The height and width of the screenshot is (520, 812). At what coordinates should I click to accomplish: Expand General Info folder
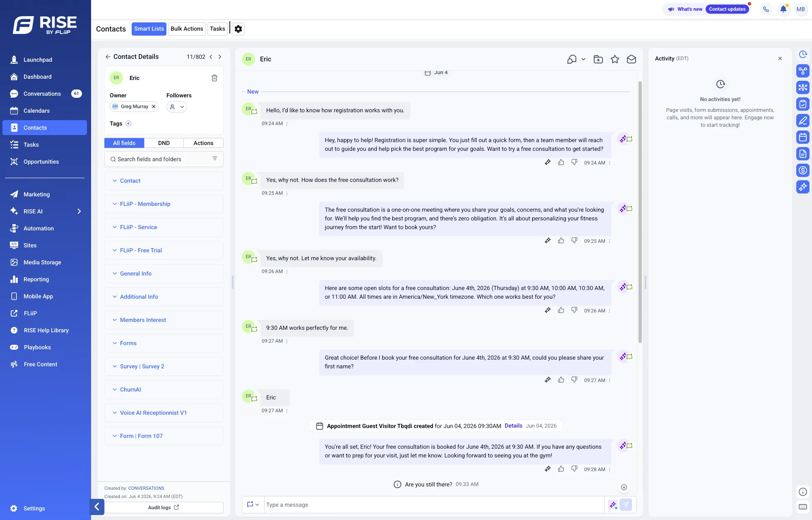(164, 273)
